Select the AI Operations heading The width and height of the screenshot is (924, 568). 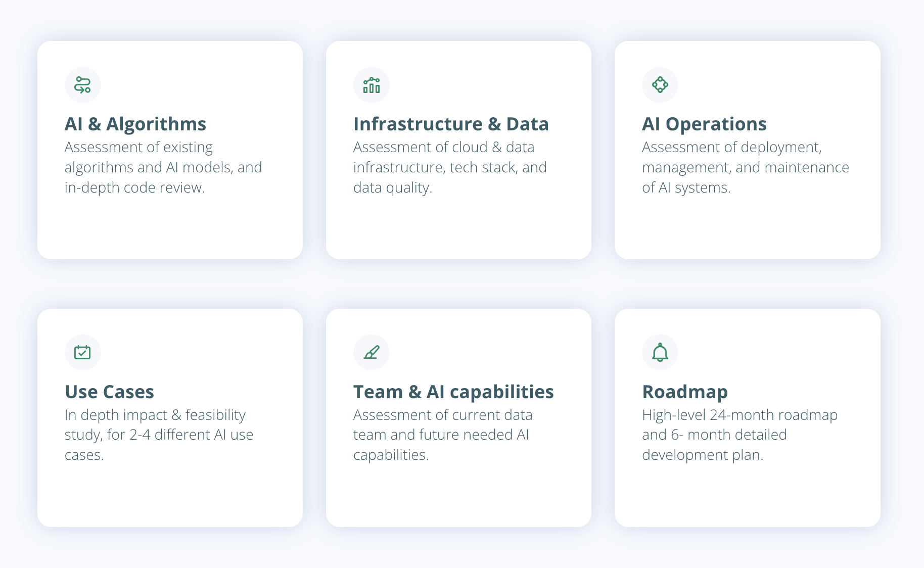(x=704, y=124)
